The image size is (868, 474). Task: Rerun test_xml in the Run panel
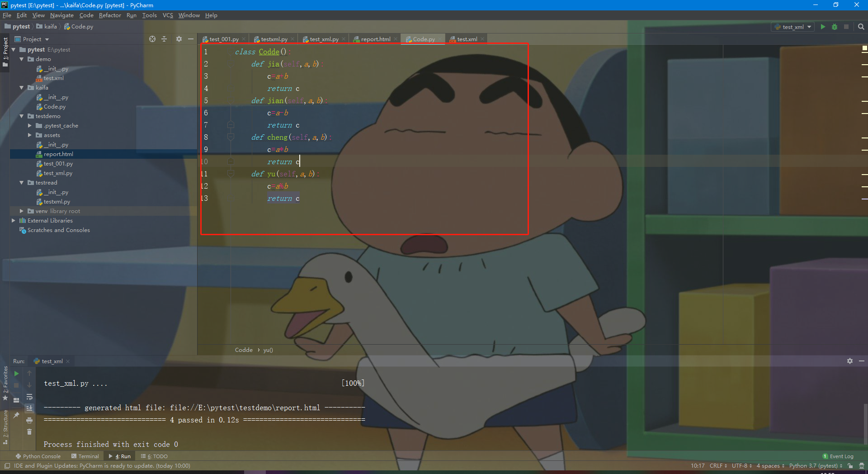16,374
